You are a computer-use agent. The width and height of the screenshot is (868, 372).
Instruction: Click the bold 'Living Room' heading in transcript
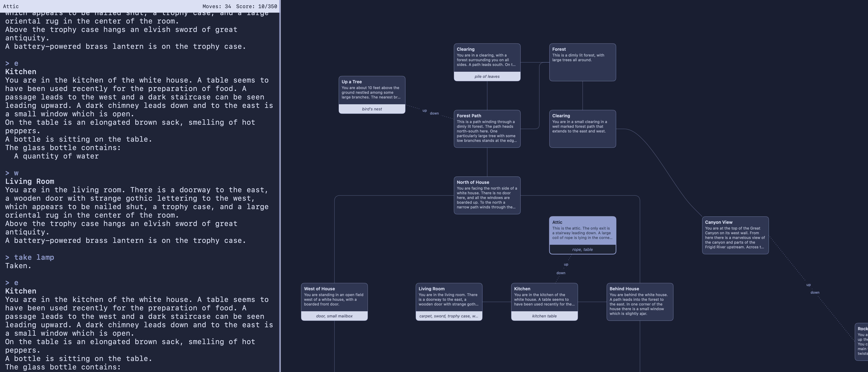click(x=30, y=181)
